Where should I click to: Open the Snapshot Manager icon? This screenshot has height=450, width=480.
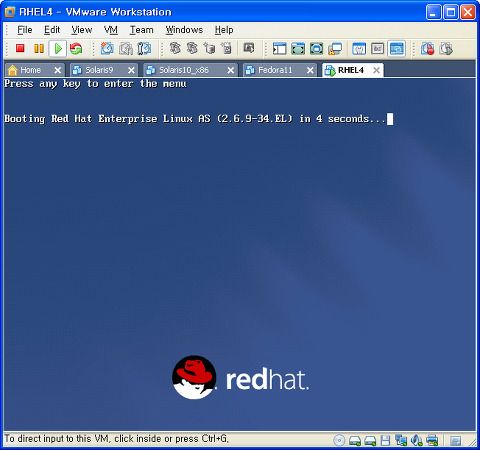(144, 49)
